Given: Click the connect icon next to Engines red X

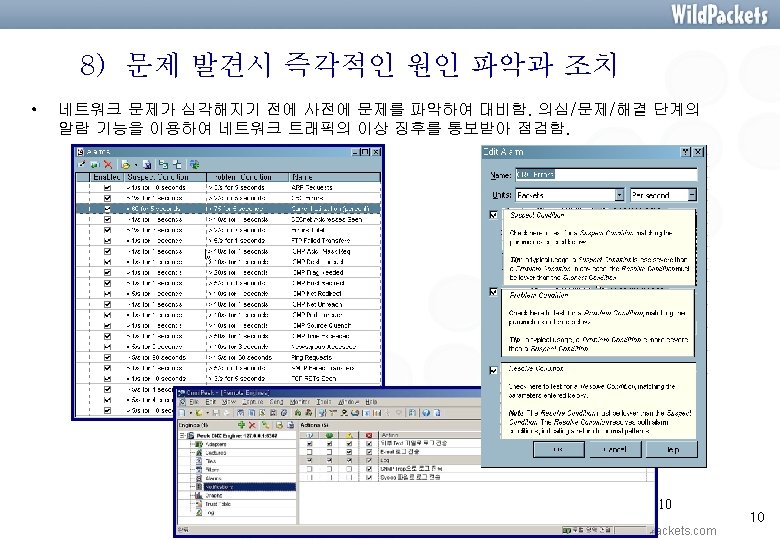Looking at the screenshot, I should tap(266, 425).
